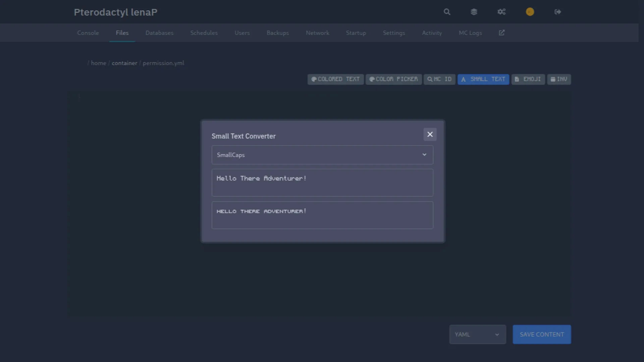Open the MC ID search tool
The image size is (644, 362).
click(439, 79)
